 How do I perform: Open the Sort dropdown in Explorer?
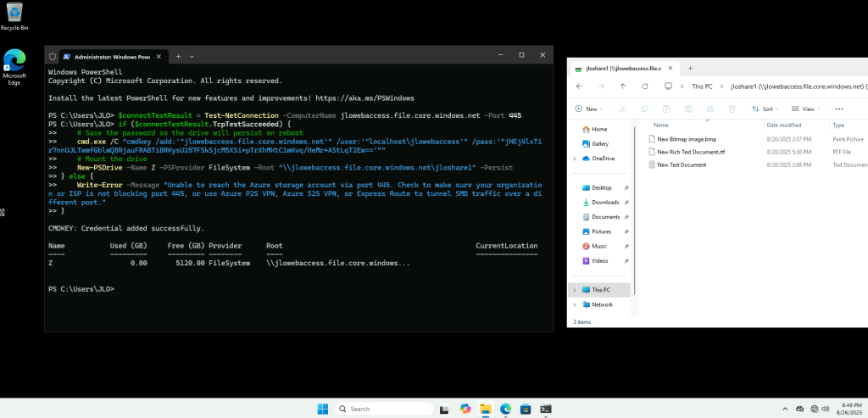point(765,109)
